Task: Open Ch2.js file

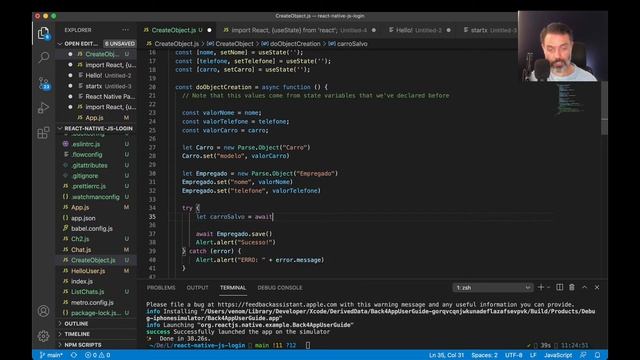Action: [96, 239]
